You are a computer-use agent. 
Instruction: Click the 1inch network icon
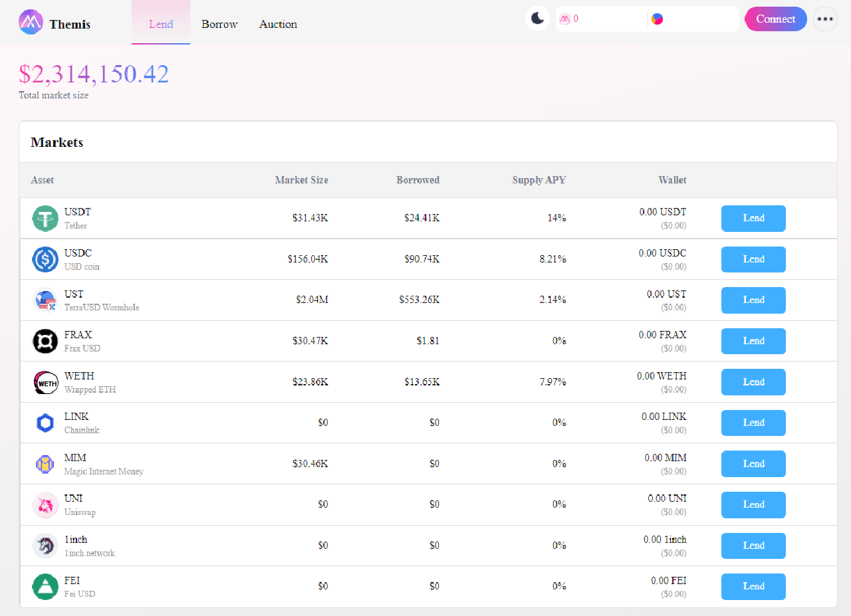pos(45,546)
